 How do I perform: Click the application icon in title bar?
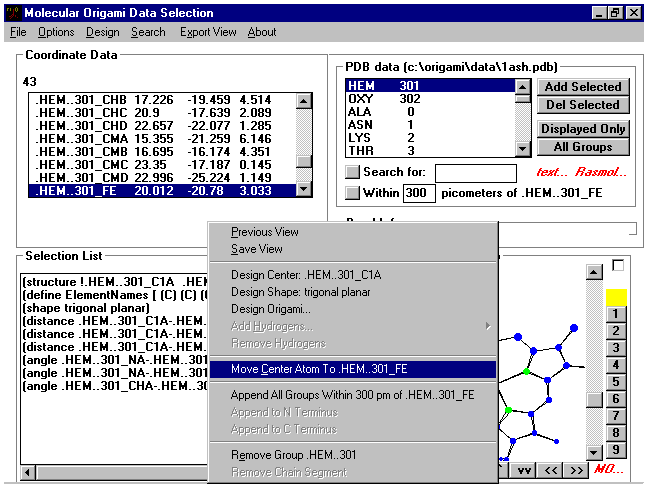click(x=12, y=13)
